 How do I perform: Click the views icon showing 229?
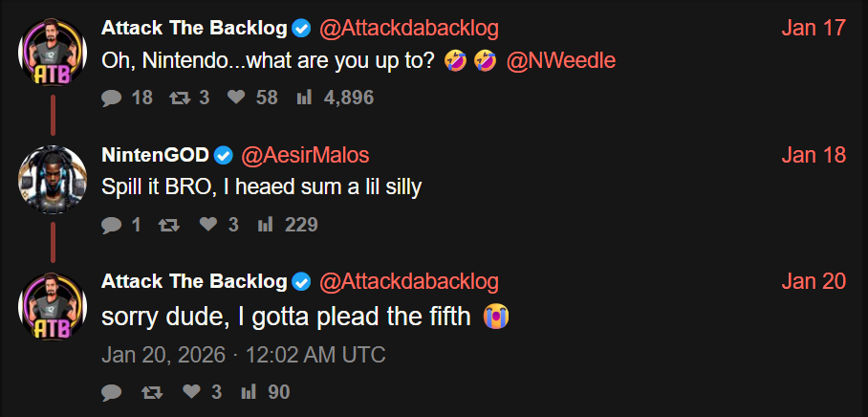(x=266, y=226)
